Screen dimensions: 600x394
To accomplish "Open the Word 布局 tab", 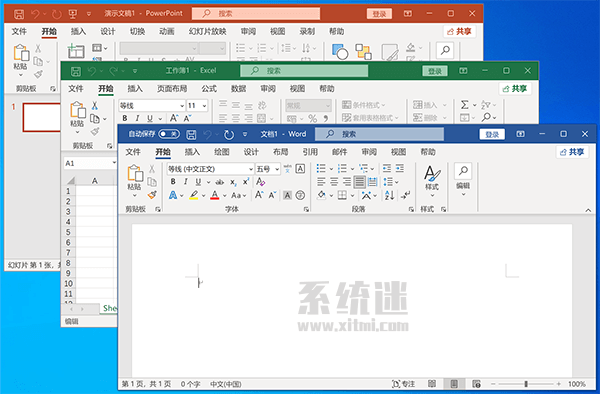I will pyautogui.click(x=280, y=152).
